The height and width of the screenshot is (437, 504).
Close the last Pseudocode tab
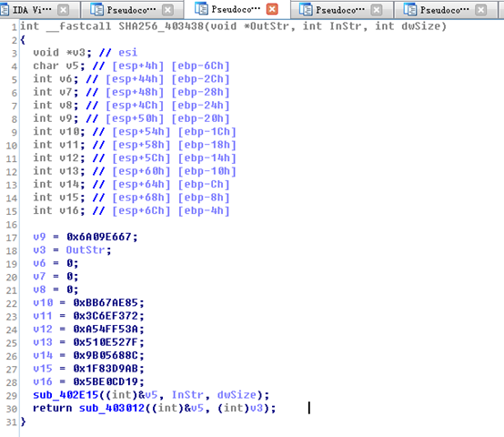pos(481,10)
